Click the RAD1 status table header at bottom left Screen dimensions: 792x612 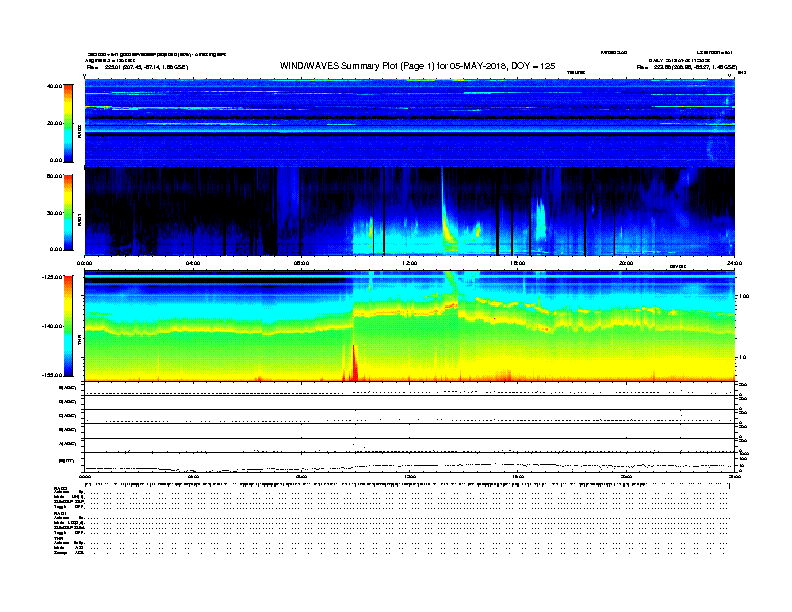point(61,514)
